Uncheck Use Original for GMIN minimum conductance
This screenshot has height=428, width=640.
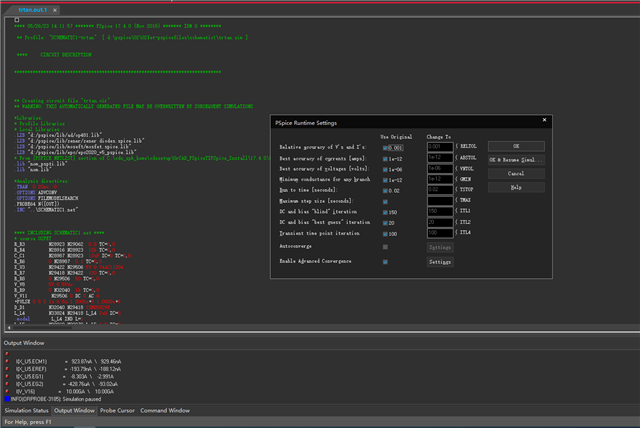385,180
